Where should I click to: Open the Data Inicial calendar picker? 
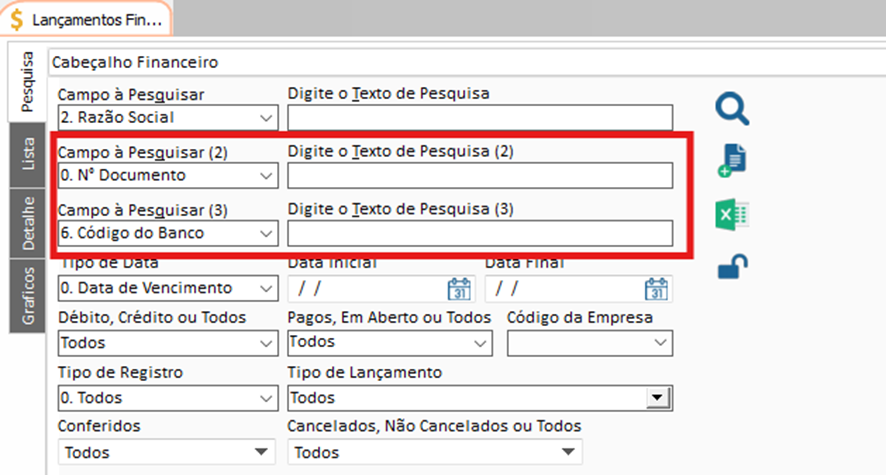458,288
